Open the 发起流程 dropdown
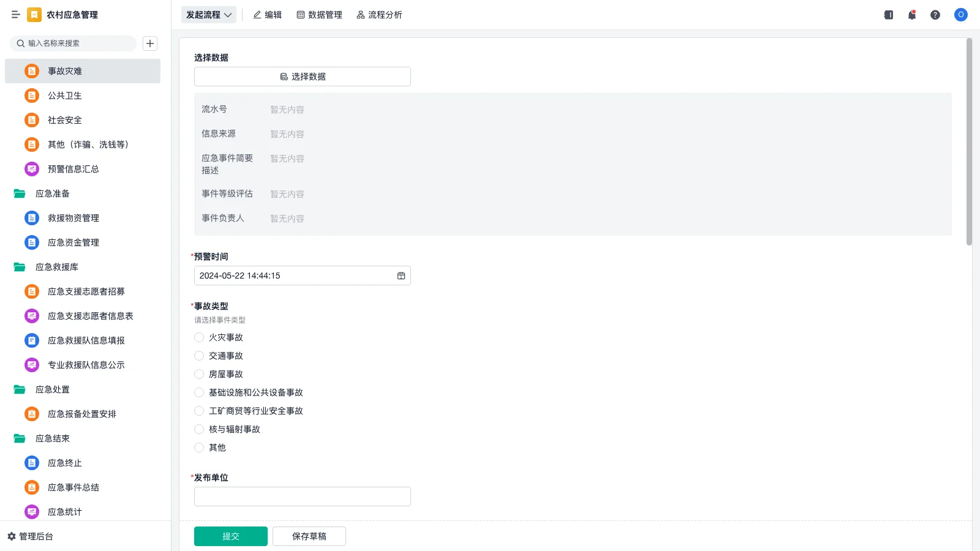The height and width of the screenshot is (551, 980). point(209,15)
